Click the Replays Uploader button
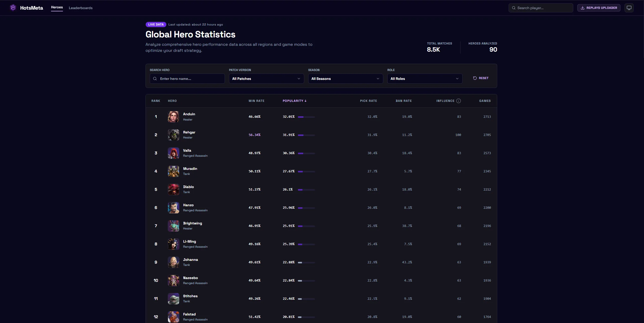 (599, 8)
